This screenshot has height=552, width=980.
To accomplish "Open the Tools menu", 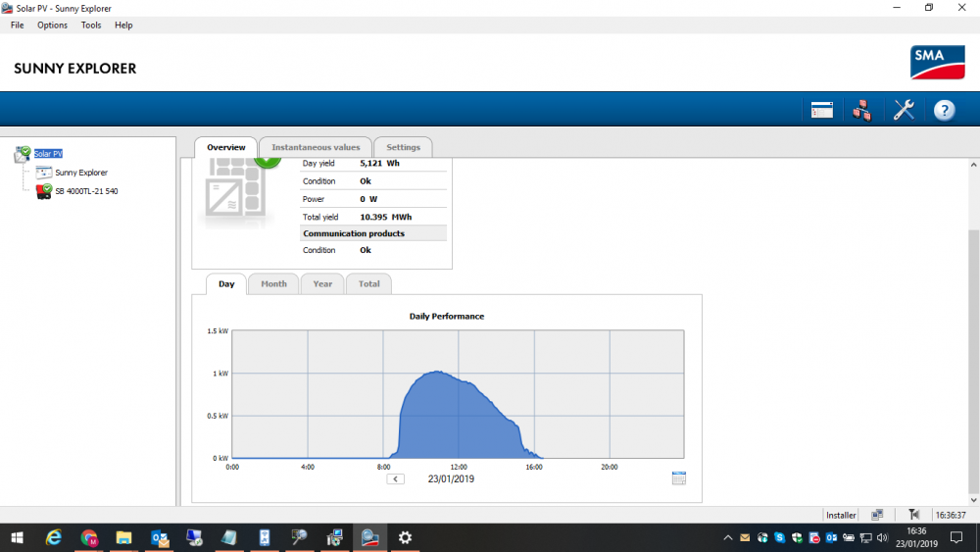I will click(x=90, y=25).
